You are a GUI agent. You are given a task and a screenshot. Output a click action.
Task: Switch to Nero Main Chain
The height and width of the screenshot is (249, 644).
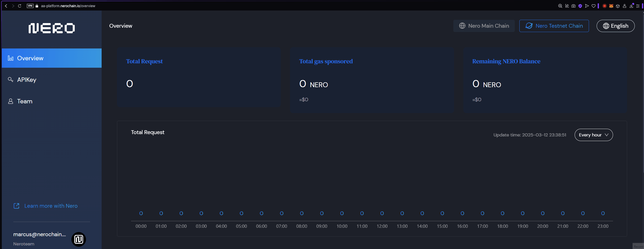pos(484,26)
